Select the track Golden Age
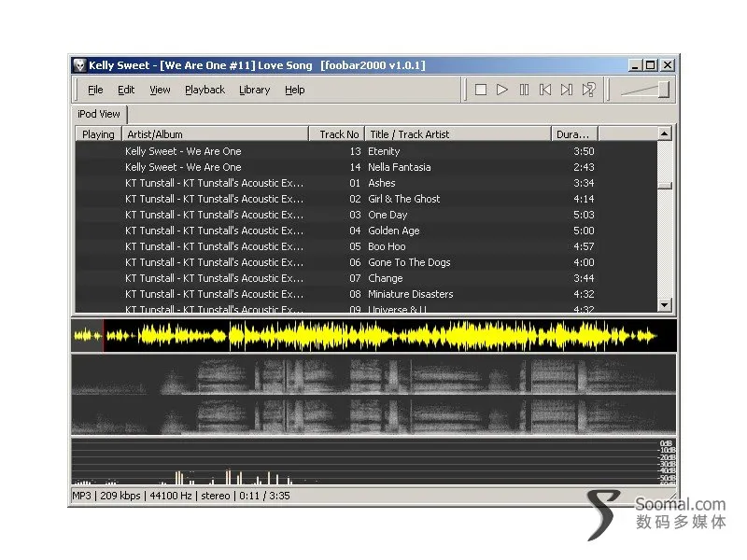The height and width of the screenshot is (560, 747). (x=393, y=231)
